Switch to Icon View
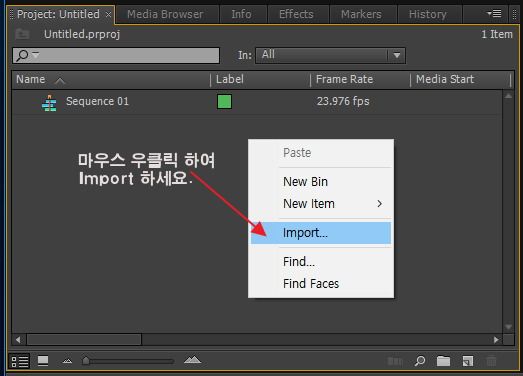The image size is (523, 376). (x=43, y=361)
